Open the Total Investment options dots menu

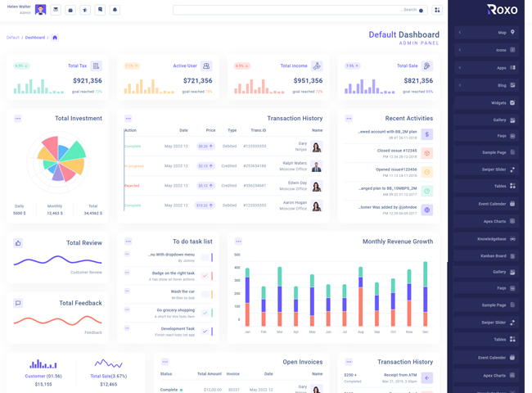point(18,119)
